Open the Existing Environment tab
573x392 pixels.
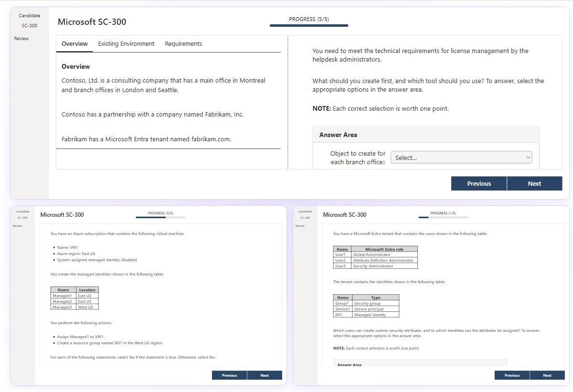126,43
